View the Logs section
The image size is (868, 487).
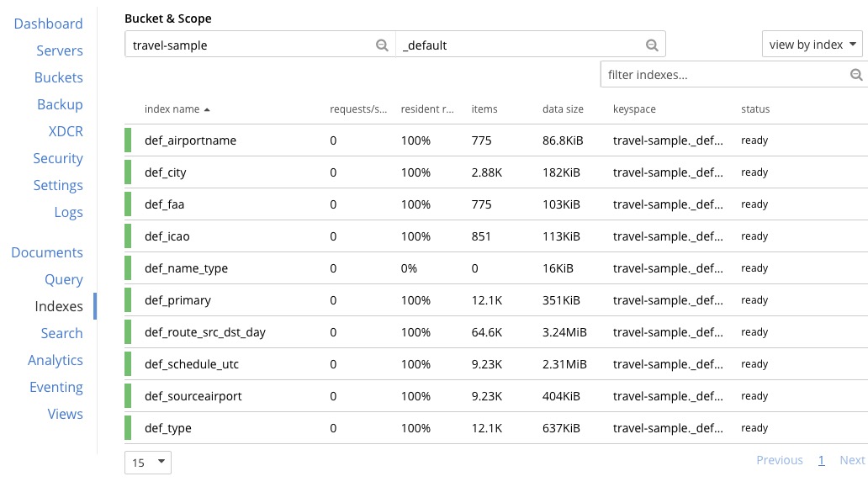coord(68,212)
